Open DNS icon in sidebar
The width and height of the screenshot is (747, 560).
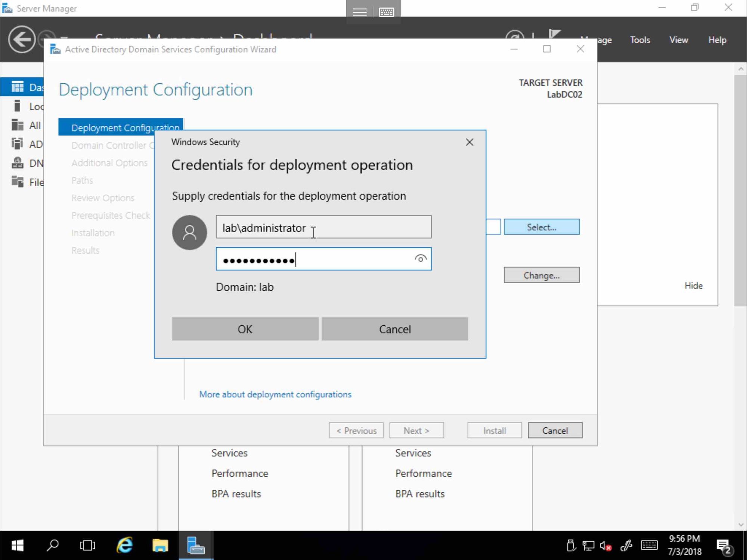pyautogui.click(x=17, y=163)
